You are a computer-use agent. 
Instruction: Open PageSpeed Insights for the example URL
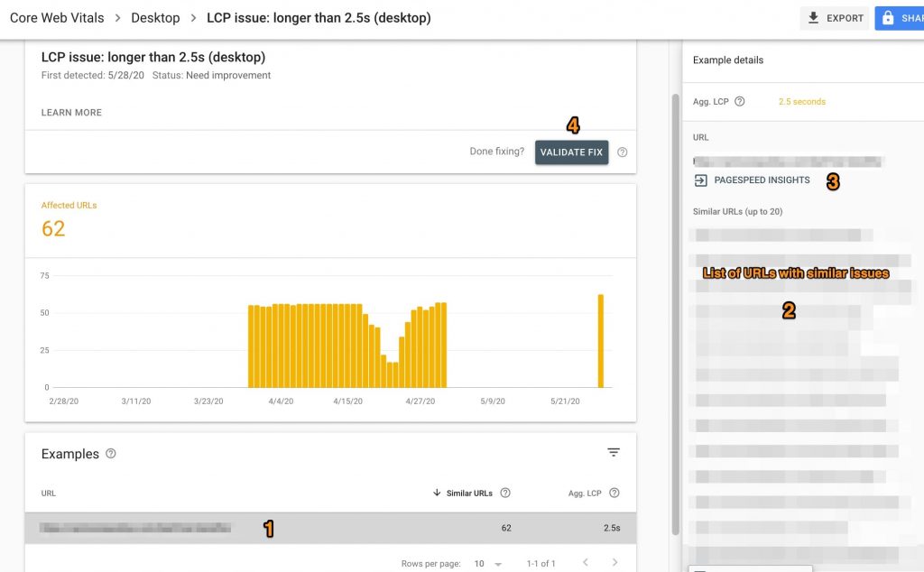pyautogui.click(x=760, y=180)
